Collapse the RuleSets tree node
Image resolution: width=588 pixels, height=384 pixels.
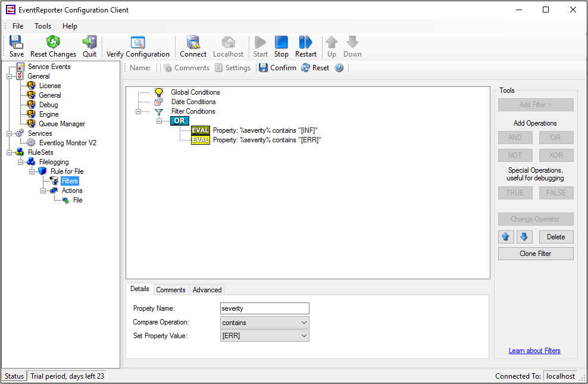tap(9, 152)
